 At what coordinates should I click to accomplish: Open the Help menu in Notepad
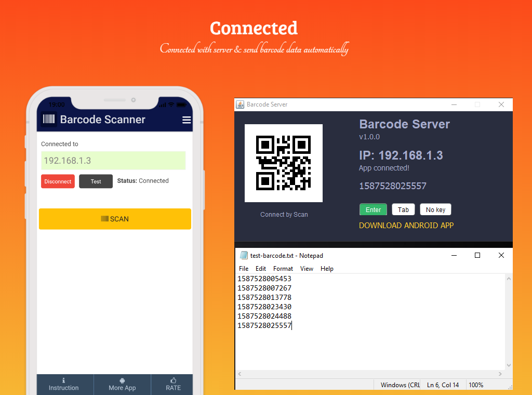[x=327, y=268]
